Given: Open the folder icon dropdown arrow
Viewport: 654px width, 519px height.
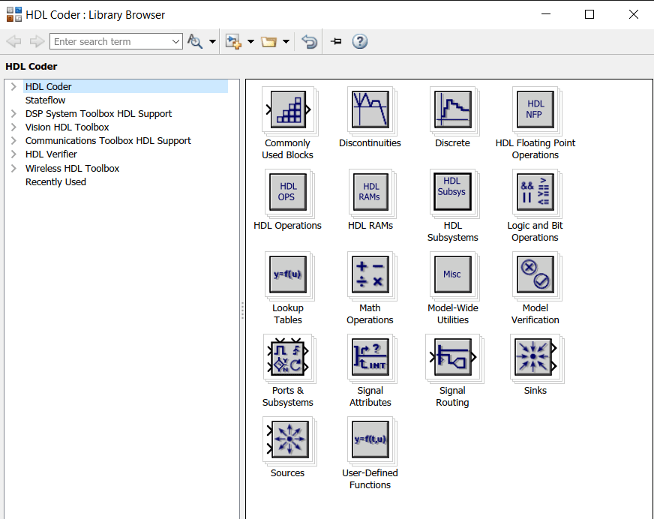Looking at the screenshot, I should 286,42.
